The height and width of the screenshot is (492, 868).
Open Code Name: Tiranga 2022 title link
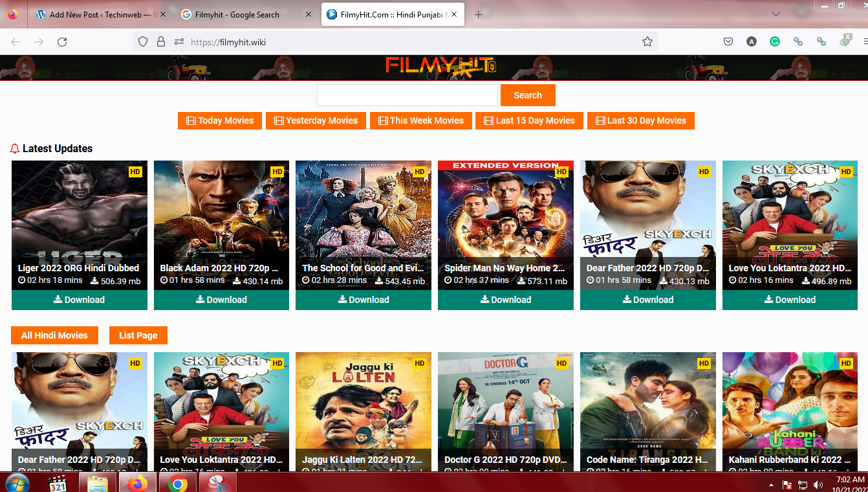click(x=648, y=460)
